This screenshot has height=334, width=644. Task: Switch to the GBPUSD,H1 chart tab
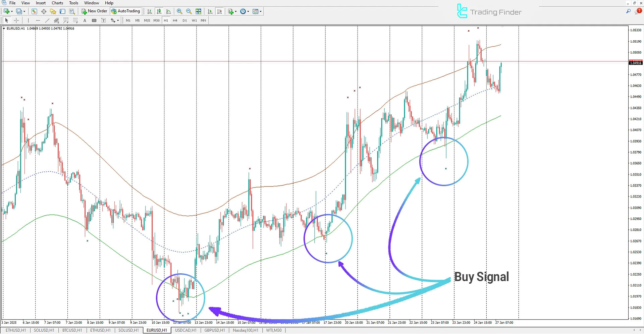click(x=214, y=330)
